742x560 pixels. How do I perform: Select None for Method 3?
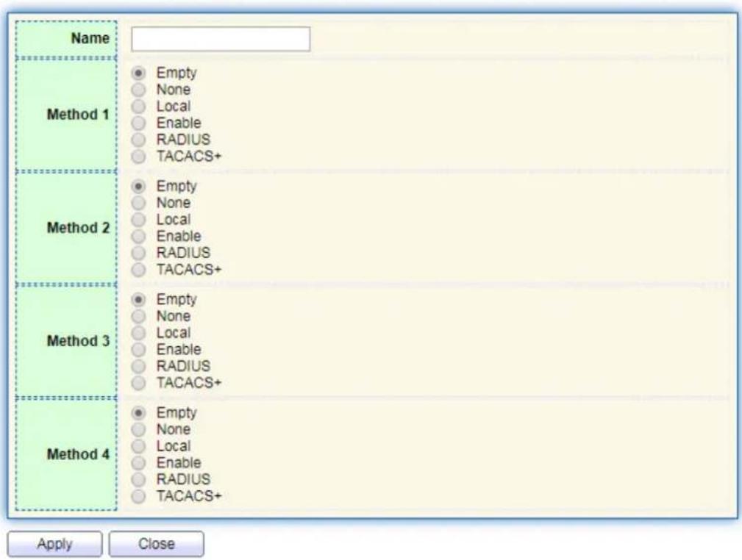click(138, 316)
